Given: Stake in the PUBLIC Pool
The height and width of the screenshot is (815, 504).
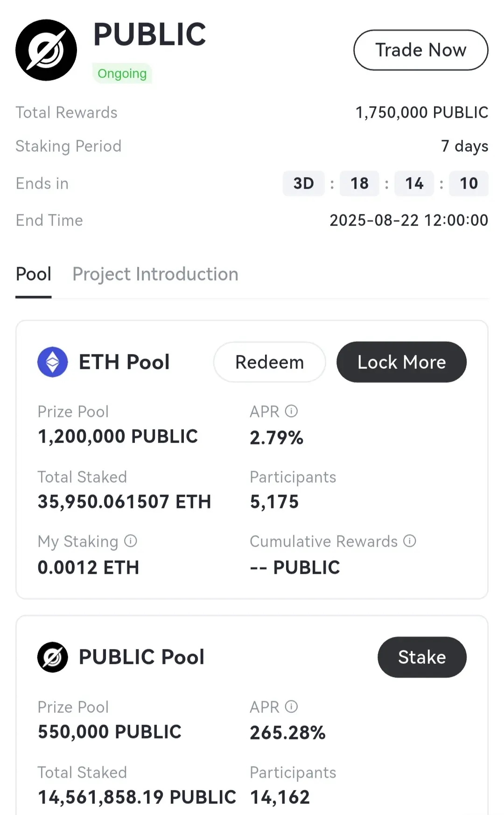Looking at the screenshot, I should click(x=422, y=657).
